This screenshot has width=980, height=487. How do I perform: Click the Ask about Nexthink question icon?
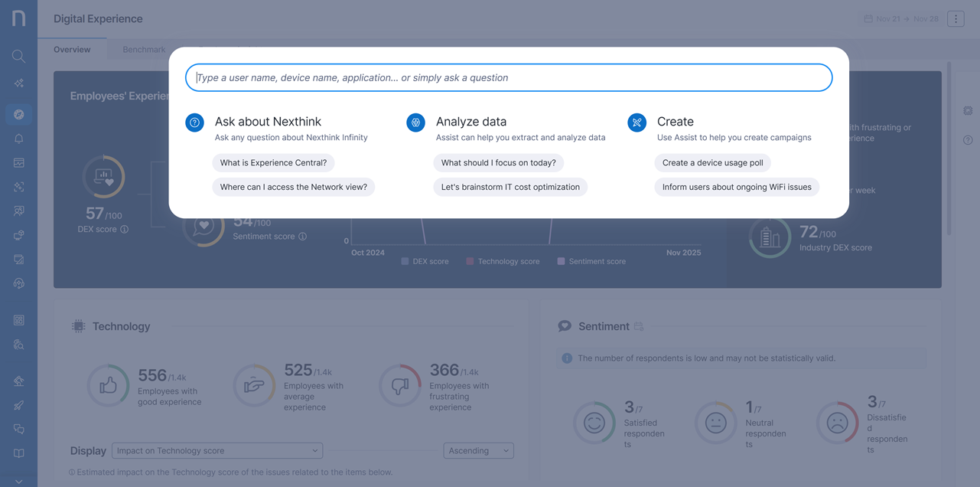click(x=194, y=123)
